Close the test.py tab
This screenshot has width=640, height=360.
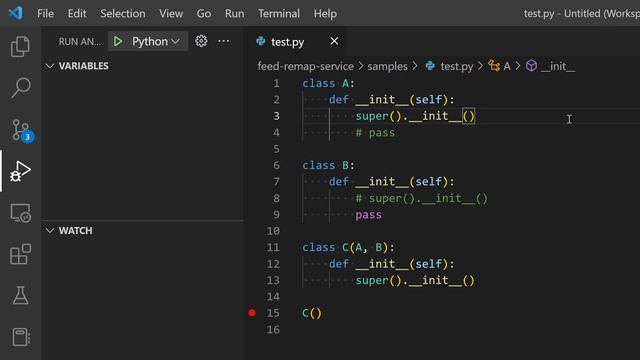coord(334,41)
